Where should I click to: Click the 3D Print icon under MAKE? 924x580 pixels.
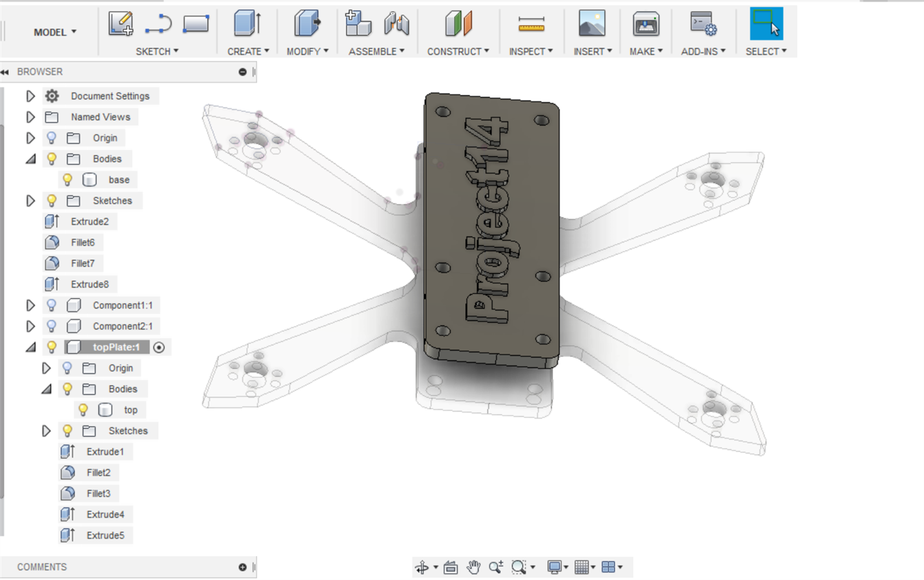645,24
